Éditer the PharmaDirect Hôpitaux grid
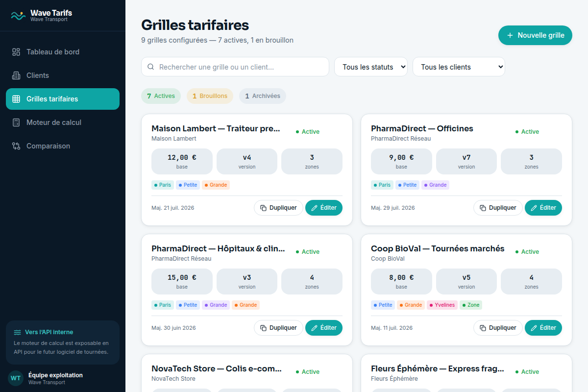The image size is (588, 392). click(324, 328)
